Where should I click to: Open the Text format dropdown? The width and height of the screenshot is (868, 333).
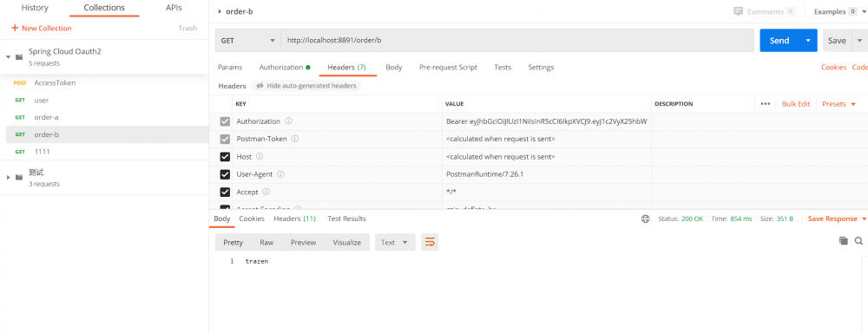click(395, 242)
